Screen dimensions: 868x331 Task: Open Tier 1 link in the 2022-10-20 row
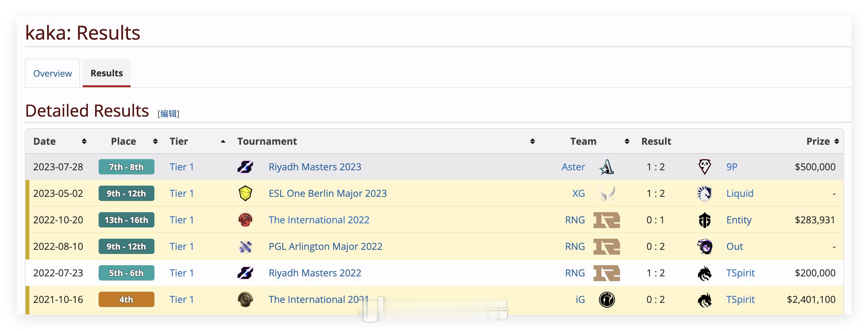pos(182,220)
